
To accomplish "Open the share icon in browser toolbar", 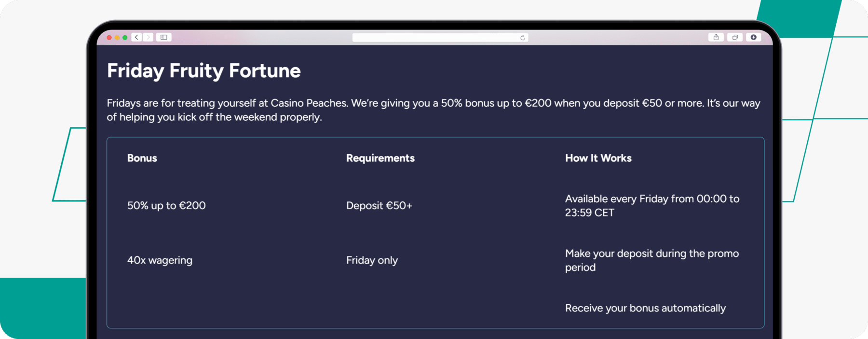I will tap(716, 37).
